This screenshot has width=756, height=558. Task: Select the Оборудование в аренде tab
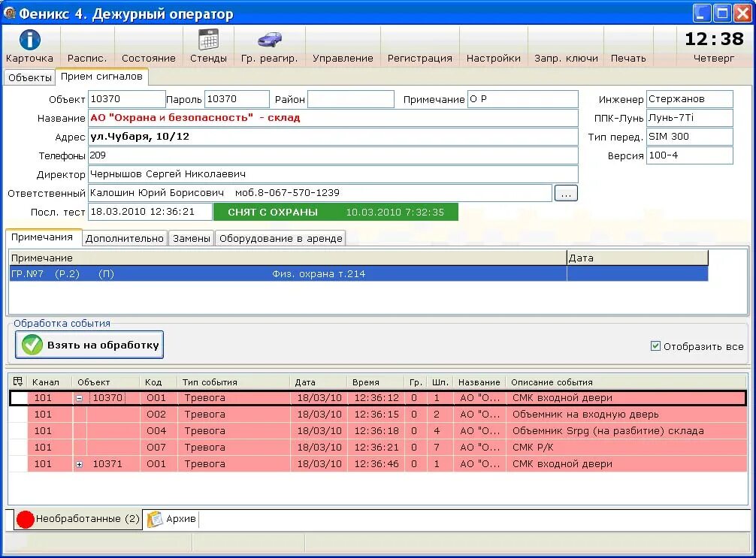point(280,239)
